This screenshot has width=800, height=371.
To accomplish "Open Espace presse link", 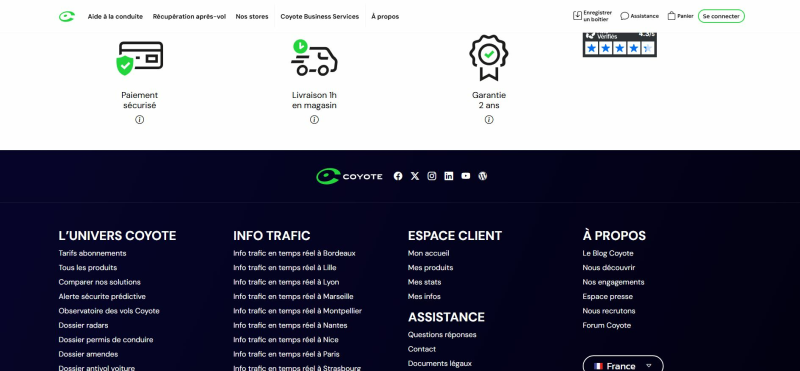I will click(608, 296).
